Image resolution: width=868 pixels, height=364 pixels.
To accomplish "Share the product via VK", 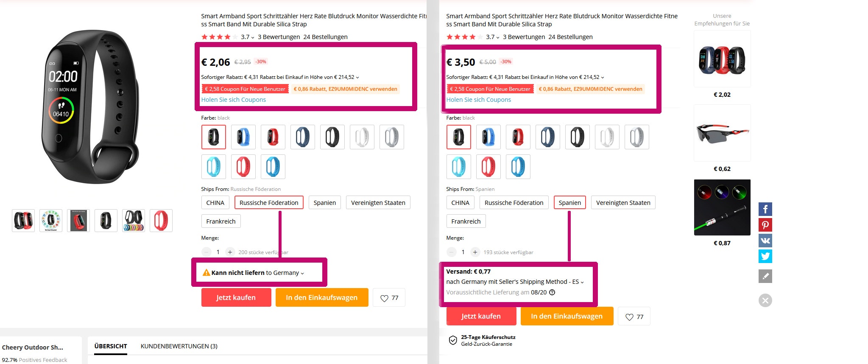I will click(x=765, y=240).
